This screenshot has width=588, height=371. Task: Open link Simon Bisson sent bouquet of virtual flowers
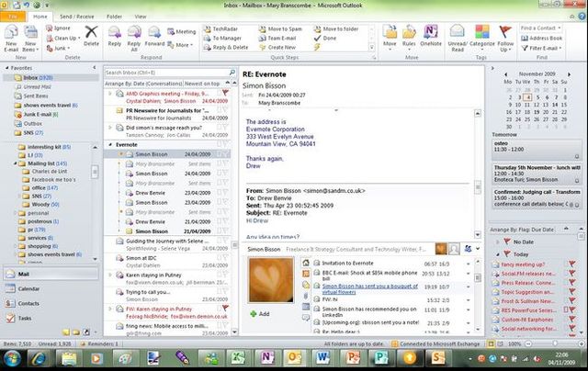369,288
